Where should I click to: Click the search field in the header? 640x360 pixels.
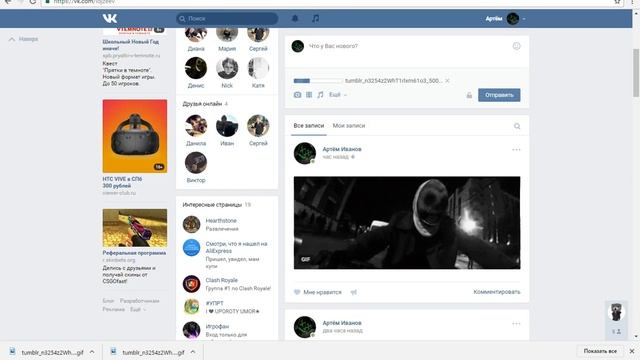point(227,18)
